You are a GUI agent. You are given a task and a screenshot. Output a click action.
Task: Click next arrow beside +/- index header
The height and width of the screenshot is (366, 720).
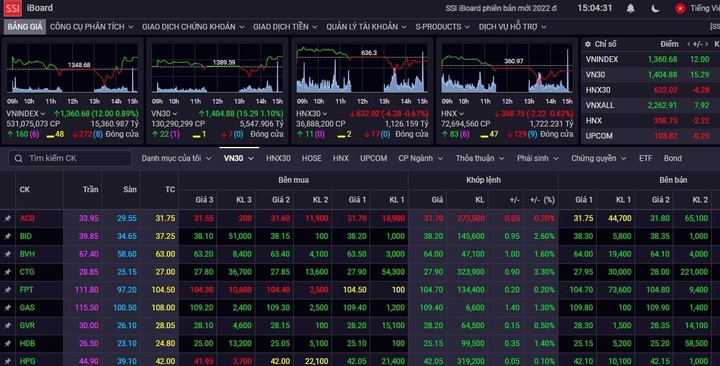pos(706,44)
